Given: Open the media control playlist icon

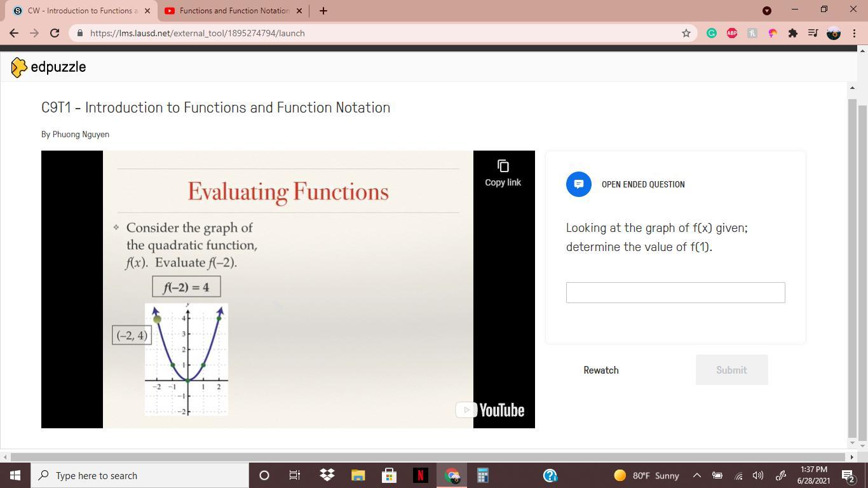Looking at the screenshot, I should pyautogui.click(x=813, y=33).
